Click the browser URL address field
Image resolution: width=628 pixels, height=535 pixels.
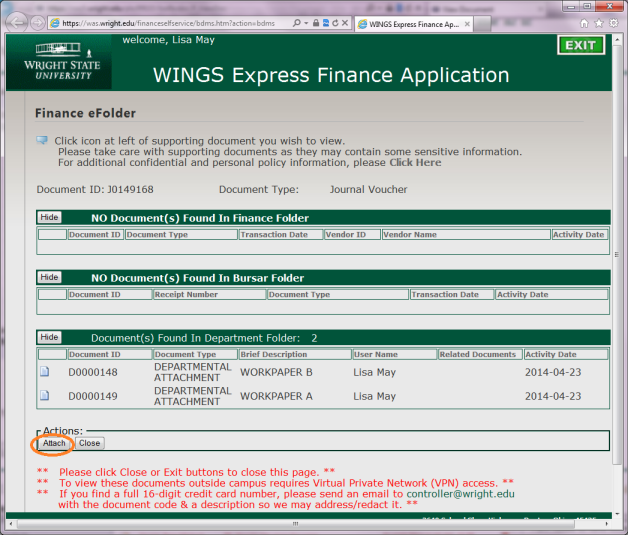tap(168, 23)
